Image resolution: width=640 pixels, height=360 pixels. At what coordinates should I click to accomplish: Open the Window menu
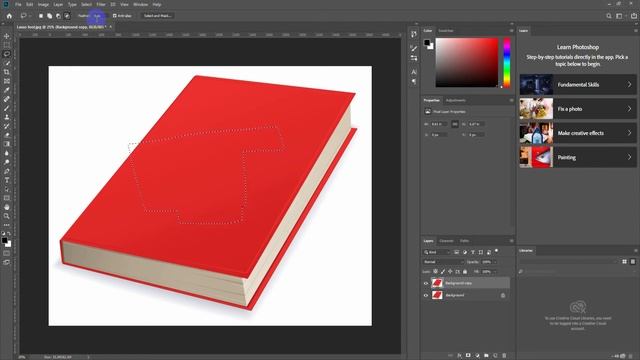[x=141, y=4]
